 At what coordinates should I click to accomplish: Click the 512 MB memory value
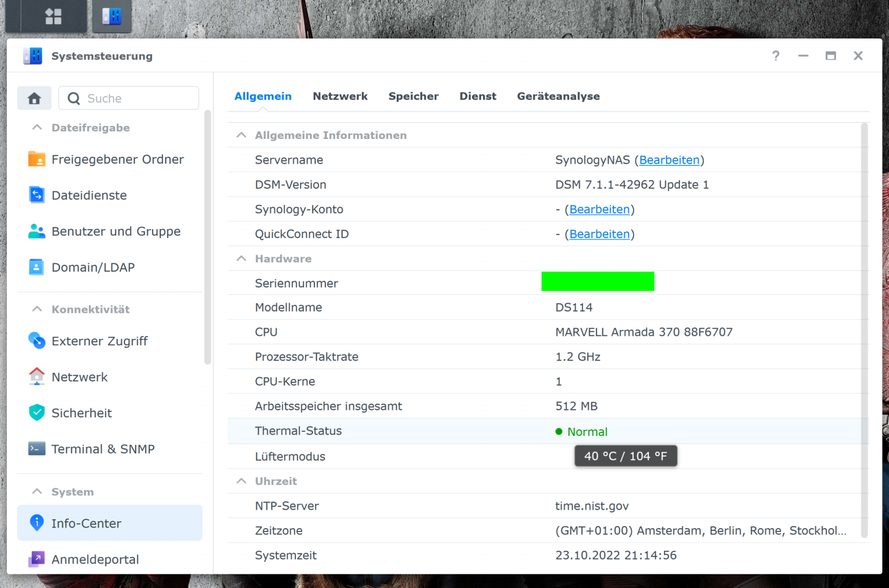click(577, 406)
